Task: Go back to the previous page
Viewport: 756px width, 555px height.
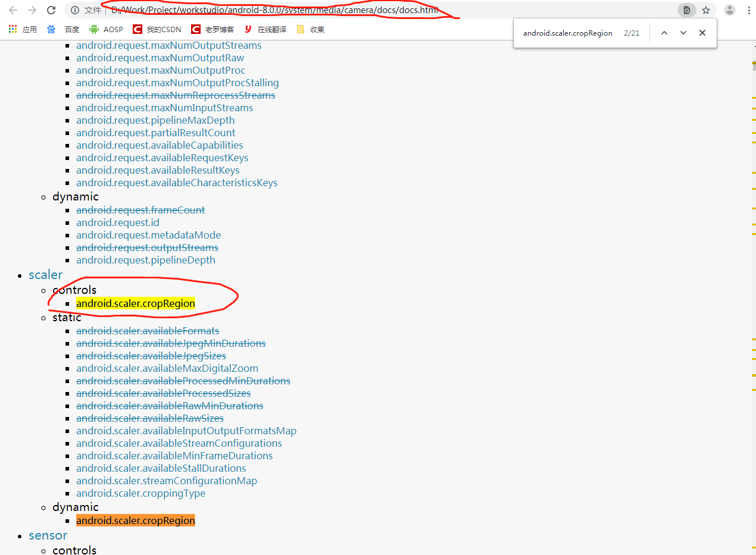Action: (13, 10)
